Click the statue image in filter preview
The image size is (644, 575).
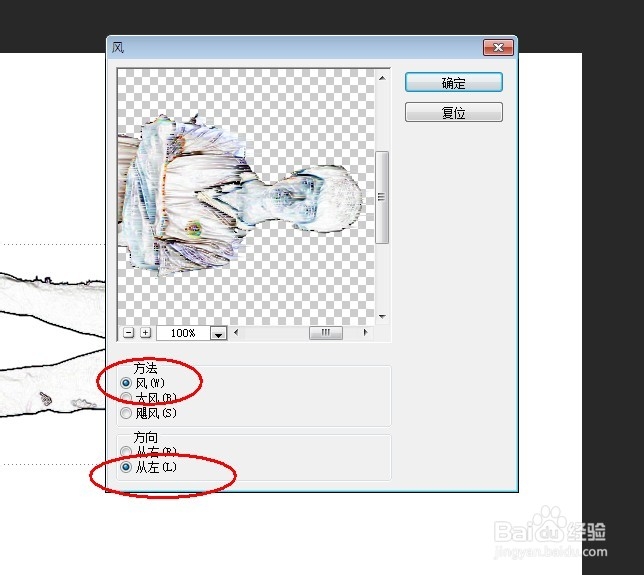click(x=240, y=195)
